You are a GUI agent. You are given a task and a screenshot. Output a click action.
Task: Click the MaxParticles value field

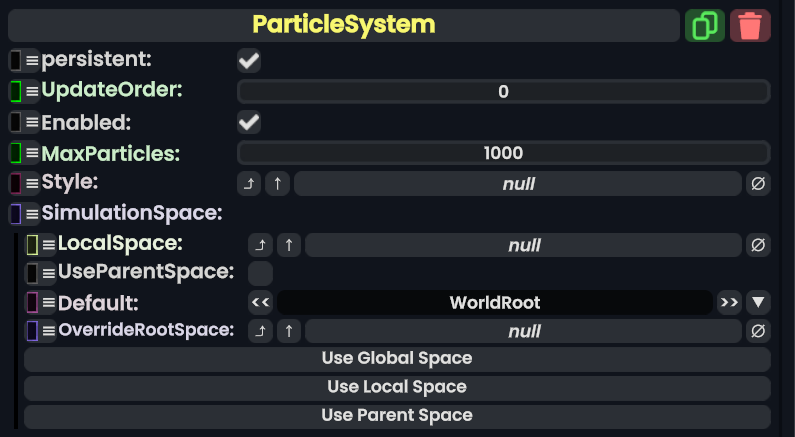(x=503, y=153)
